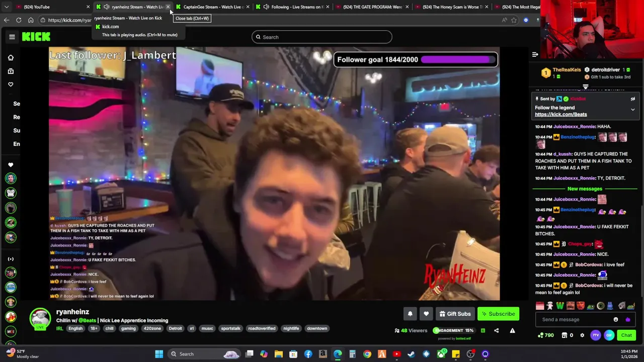644x362 pixels.
Task: Click the green Subscribe button
Action: pos(498,314)
